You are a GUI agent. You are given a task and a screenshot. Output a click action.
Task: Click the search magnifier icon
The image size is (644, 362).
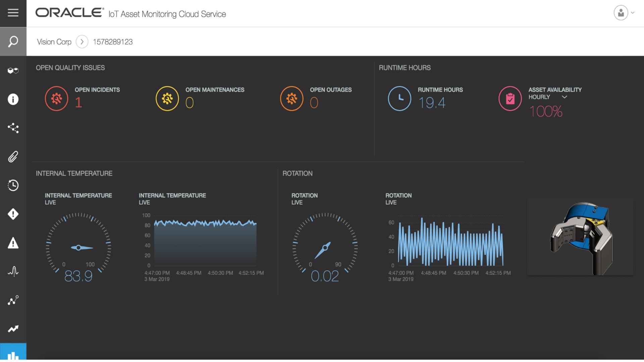pyautogui.click(x=13, y=42)
